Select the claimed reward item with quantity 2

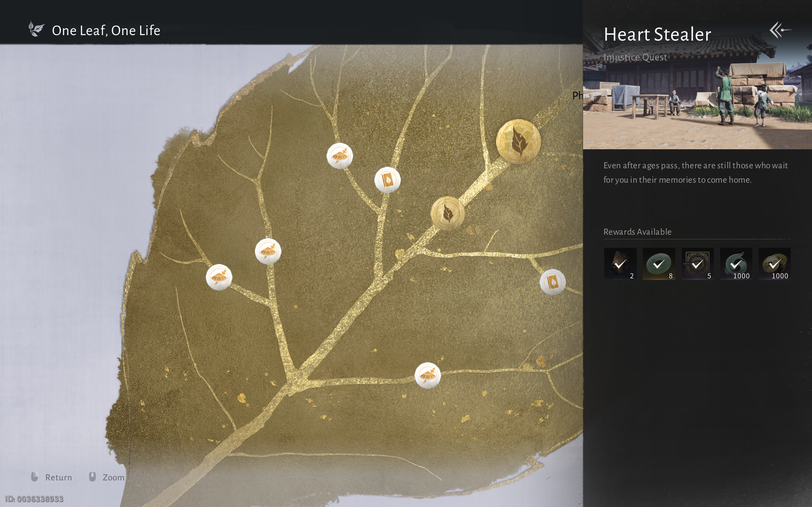coord(620,264)
